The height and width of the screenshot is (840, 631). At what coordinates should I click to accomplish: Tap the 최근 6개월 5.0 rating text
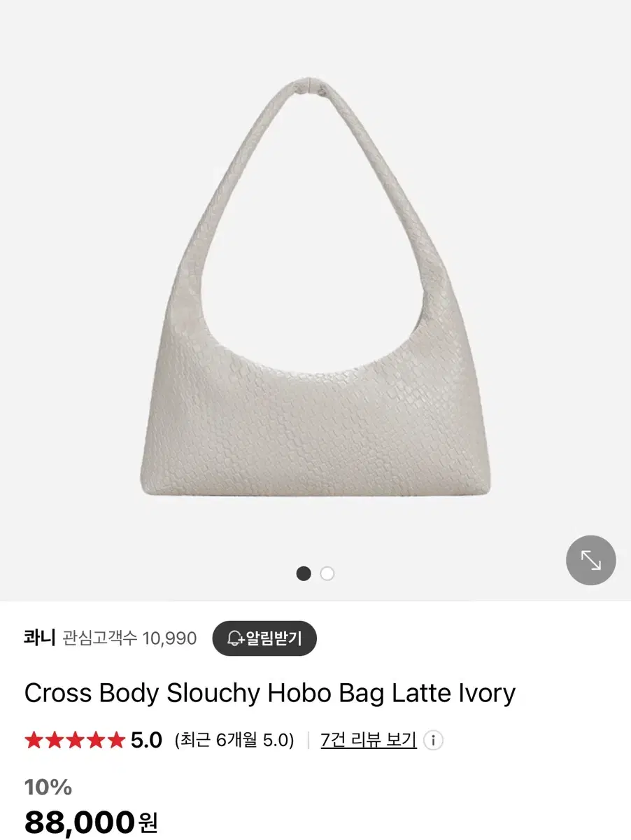click(x=234, y=740)
